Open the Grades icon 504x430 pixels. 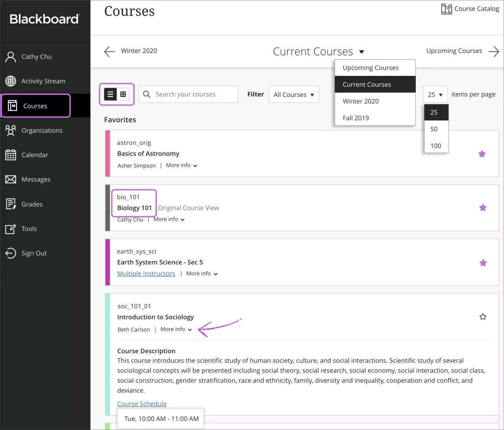tap(11, 204)
